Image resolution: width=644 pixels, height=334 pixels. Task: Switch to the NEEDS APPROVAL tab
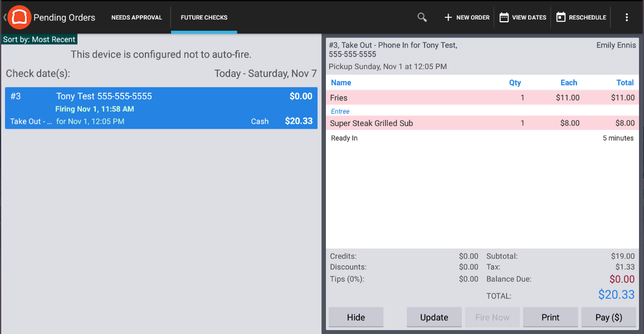[x=136, y=17]
